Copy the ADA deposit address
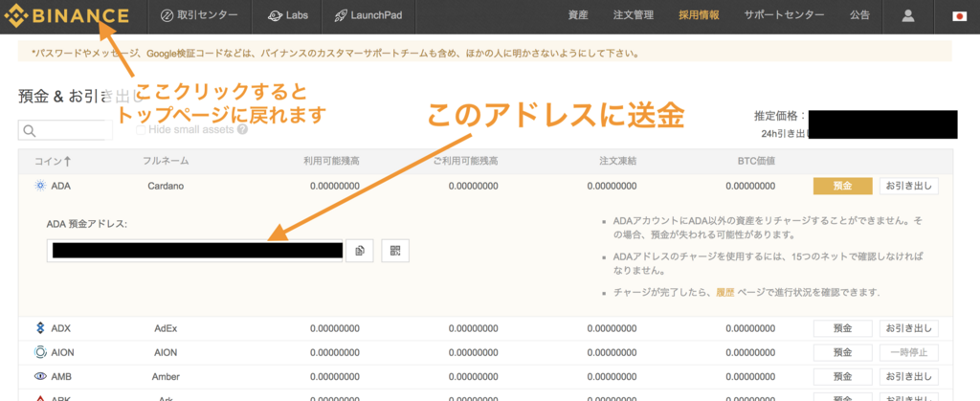The height and width of the screenshot is (401, 980). (x=360, y=251)
